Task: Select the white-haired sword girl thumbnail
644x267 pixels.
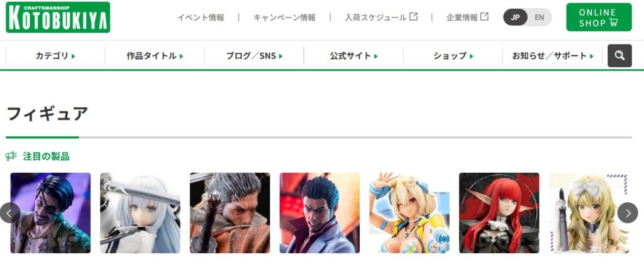Action: pyautogui.click(x=140, y=213)
